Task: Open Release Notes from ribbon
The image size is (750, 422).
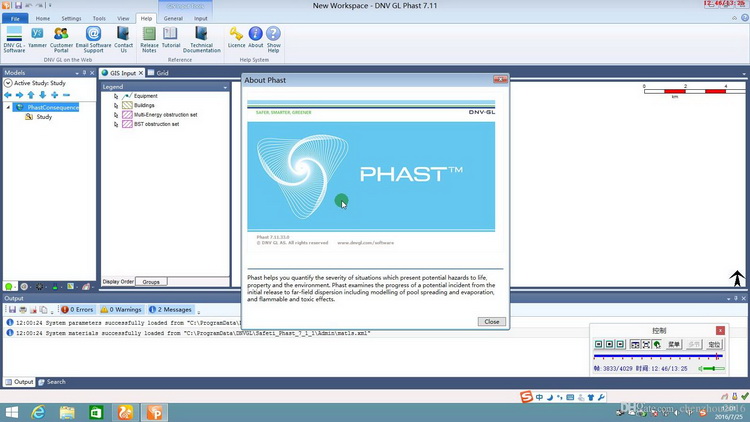Action: point(149,39)
